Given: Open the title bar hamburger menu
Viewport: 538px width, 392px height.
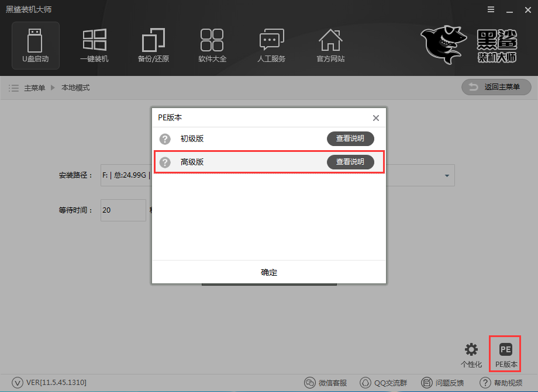Looking at the screenshot, I should (x=489, y=11).
